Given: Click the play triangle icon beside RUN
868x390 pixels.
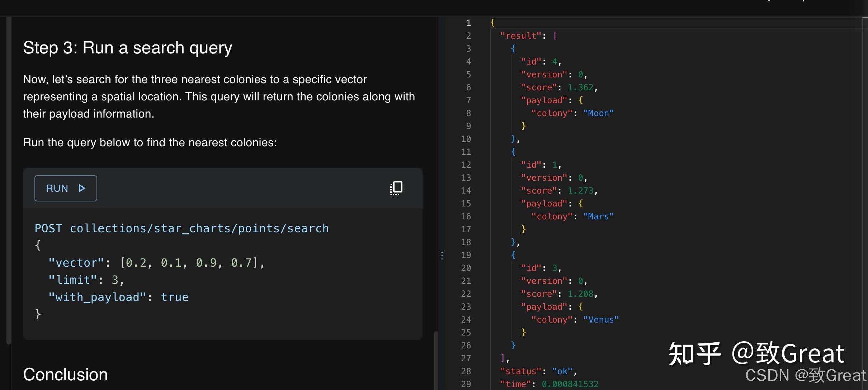Looking at the screenshot, I should point(82,188).
